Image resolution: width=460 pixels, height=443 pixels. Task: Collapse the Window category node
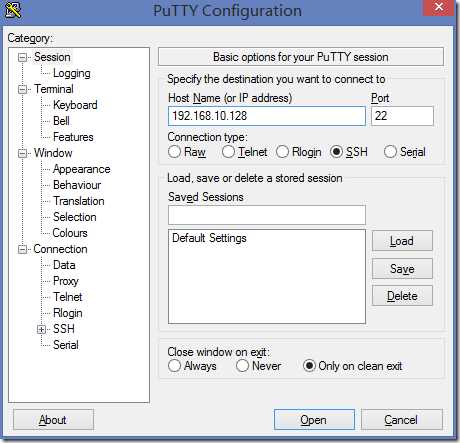[x=22, y=153]
